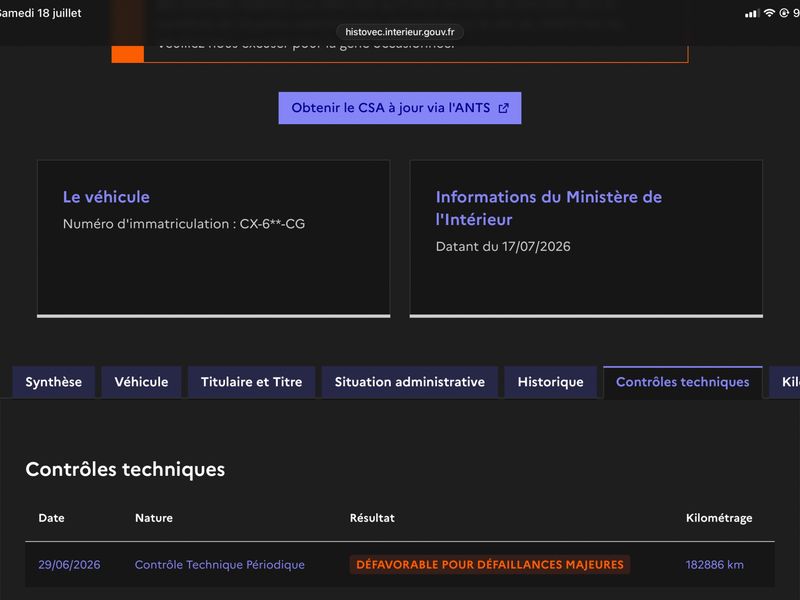Click the Kilométrage column header

pyautogui.click(x=719, y=518)
